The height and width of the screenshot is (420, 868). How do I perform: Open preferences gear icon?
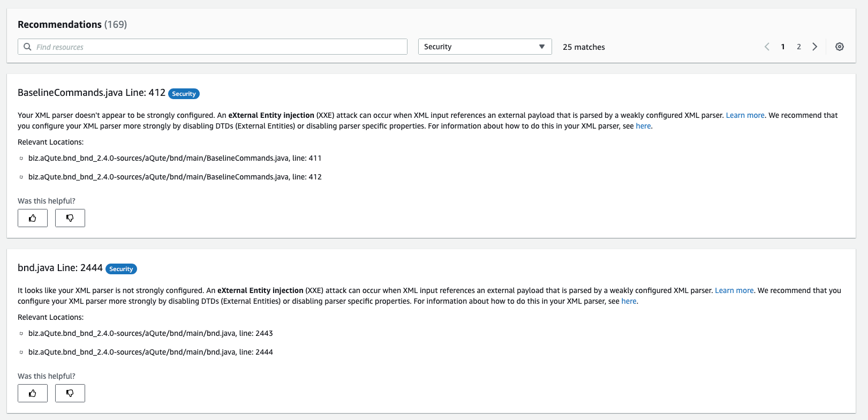[840, 47]
